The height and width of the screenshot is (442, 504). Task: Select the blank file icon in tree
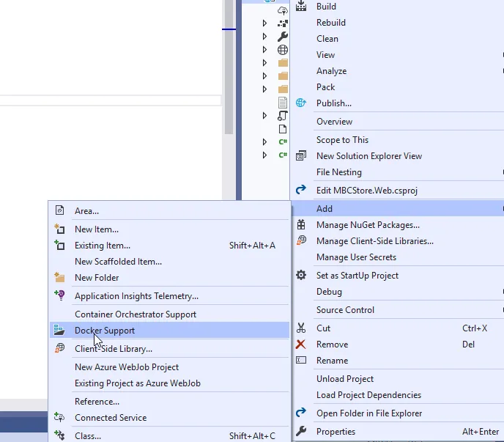pos(283,129)
